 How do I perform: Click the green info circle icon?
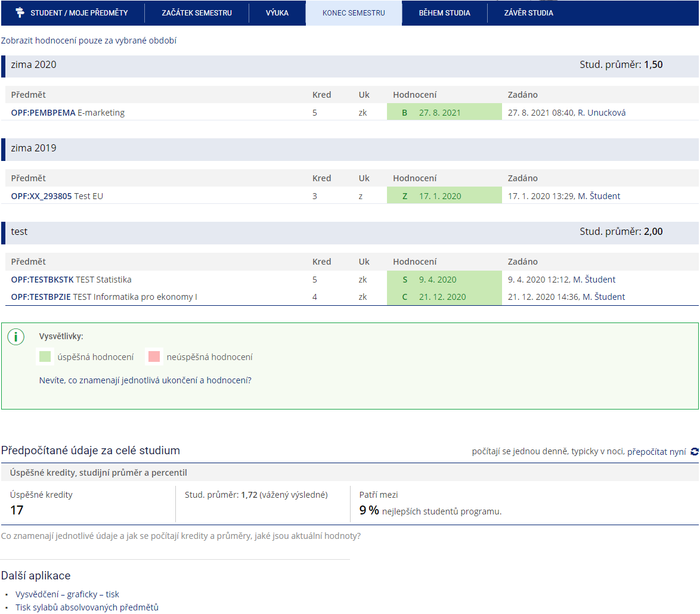point(16,337)
